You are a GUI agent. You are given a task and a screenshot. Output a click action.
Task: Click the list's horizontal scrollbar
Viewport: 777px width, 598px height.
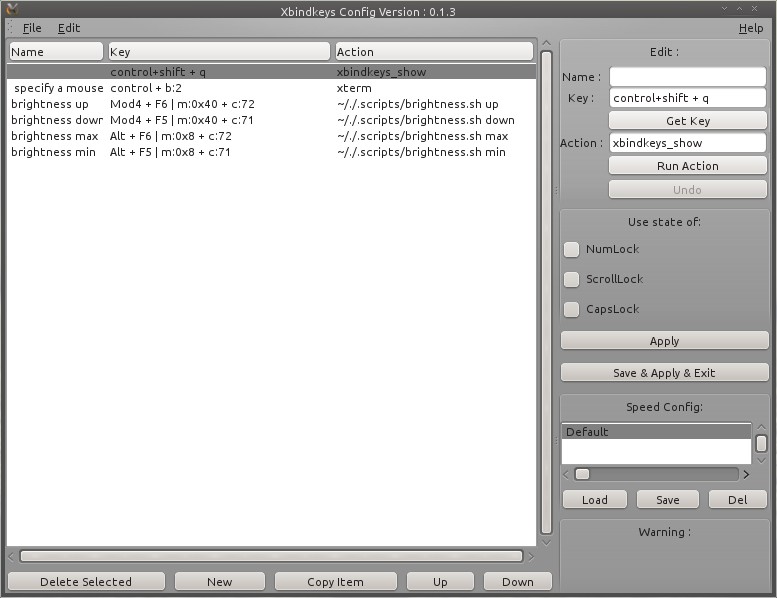271,556
